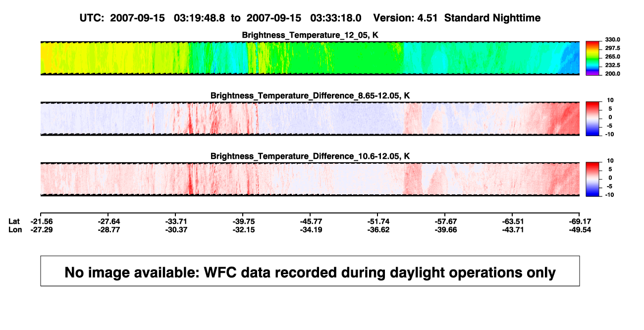Click longitude value -30.37
644x330 pixels.
pyautogui.click(x=177, y=230)
